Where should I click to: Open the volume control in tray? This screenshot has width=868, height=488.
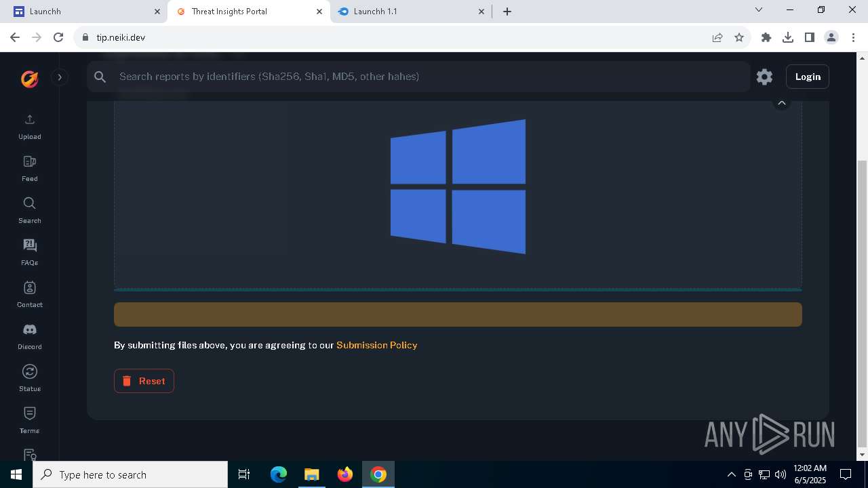[x=781, y=474]
